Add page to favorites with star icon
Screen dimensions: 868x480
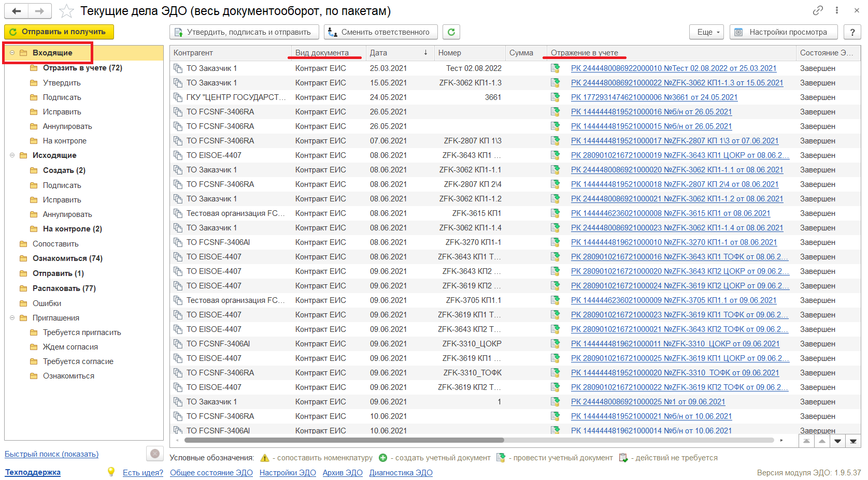coord(66,11)
